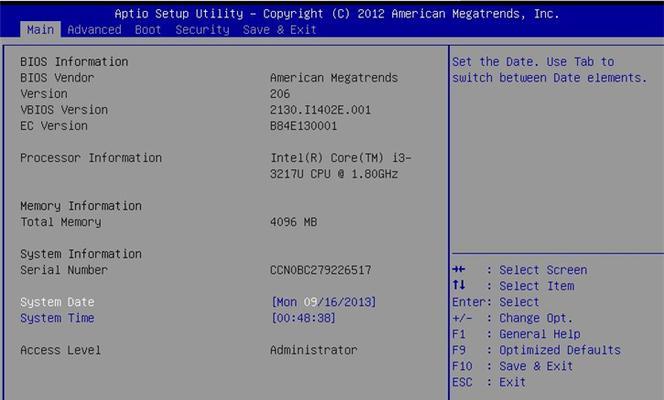
Task: Click the F9 Optimized Defaults entry
Action: coord(536,350)
